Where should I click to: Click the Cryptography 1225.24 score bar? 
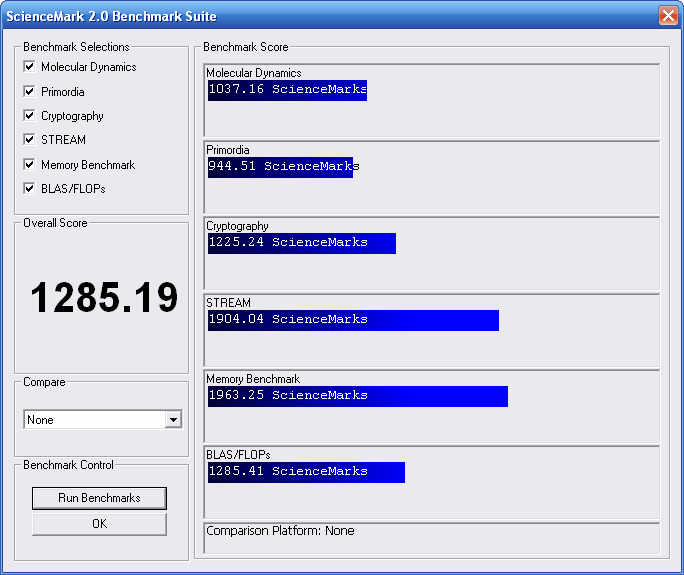(x=302, y=243)
